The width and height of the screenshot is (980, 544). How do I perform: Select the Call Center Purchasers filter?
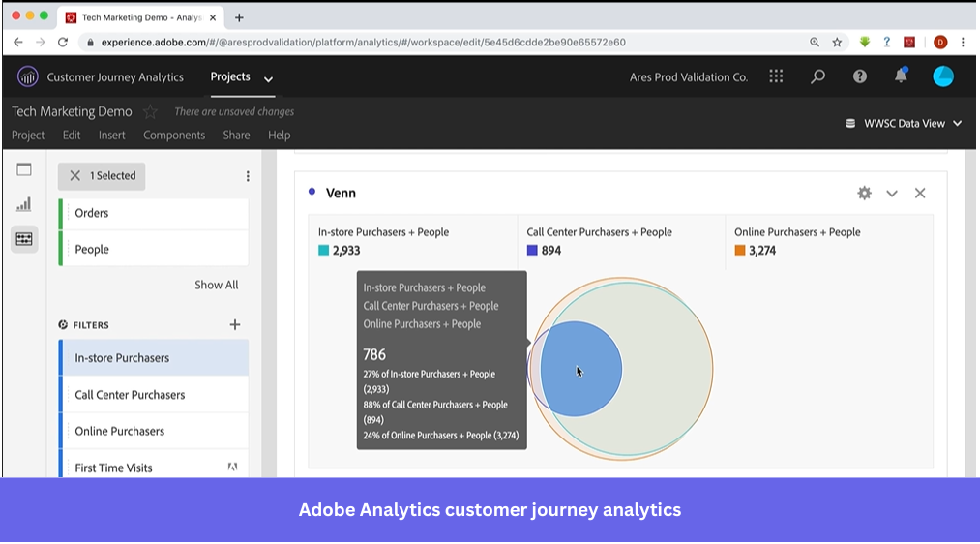click(153, 395)
